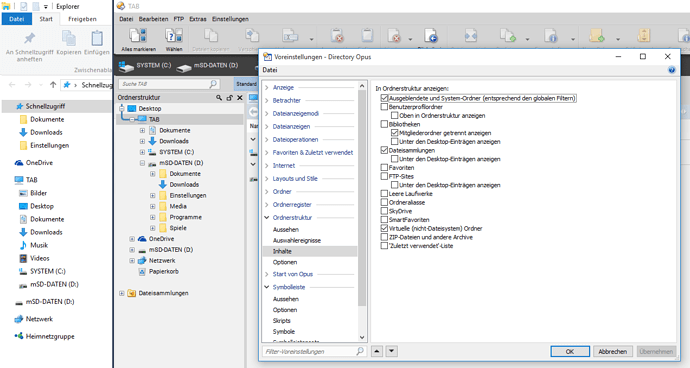Open the FTP menu
Screen dimensions: 690x368
coord(179,19)
